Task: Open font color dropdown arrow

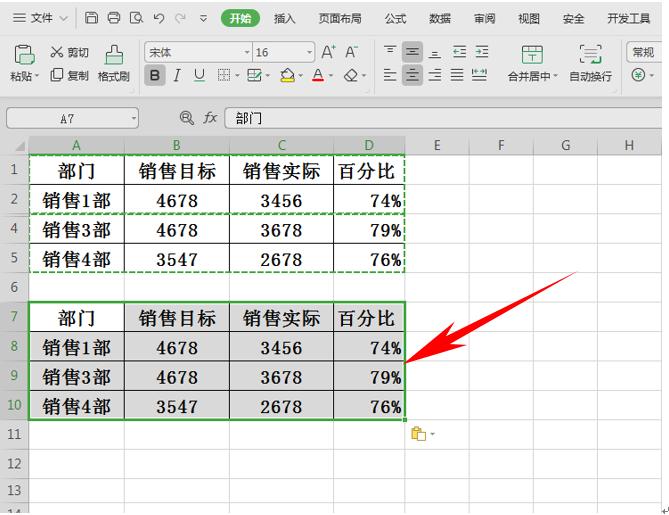Action: (331, 76)
